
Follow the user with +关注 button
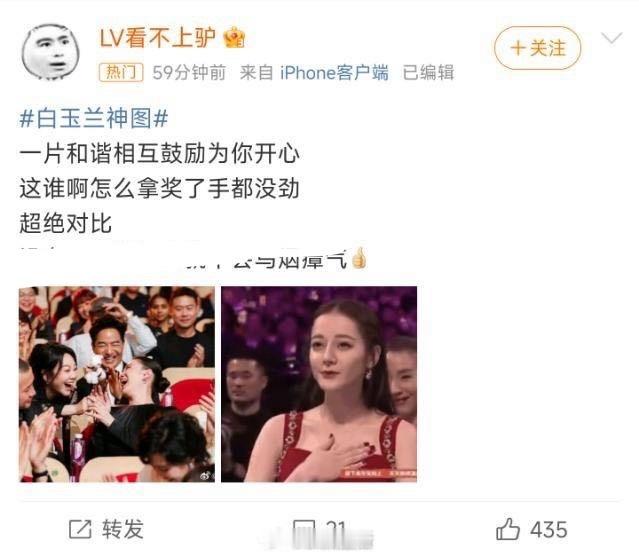[538, 48]
